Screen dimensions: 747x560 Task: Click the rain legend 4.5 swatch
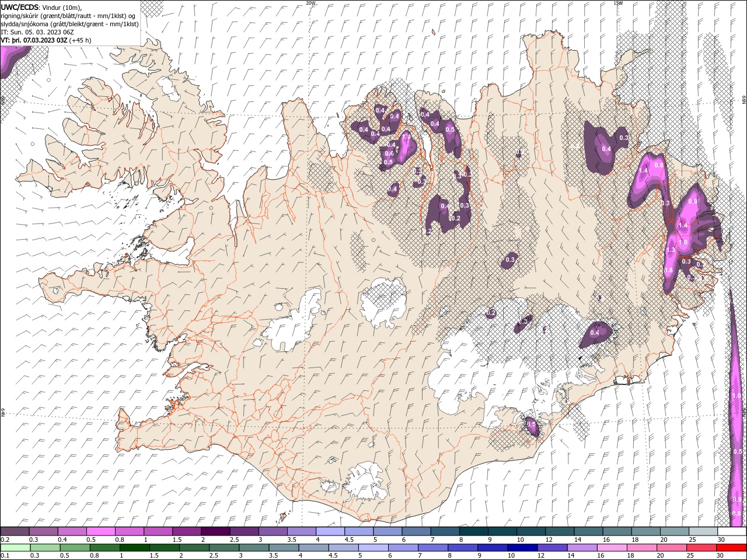click(343, 547)
